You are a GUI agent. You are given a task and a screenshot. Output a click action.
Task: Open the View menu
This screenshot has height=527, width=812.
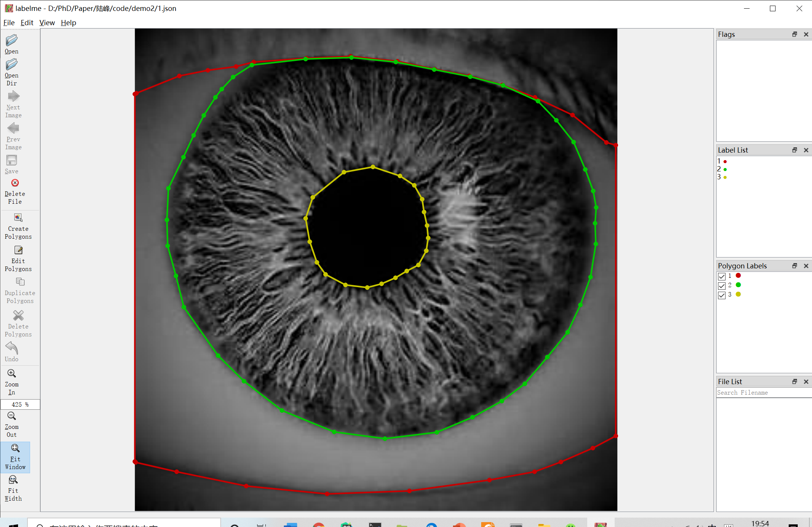coord(47,23)
